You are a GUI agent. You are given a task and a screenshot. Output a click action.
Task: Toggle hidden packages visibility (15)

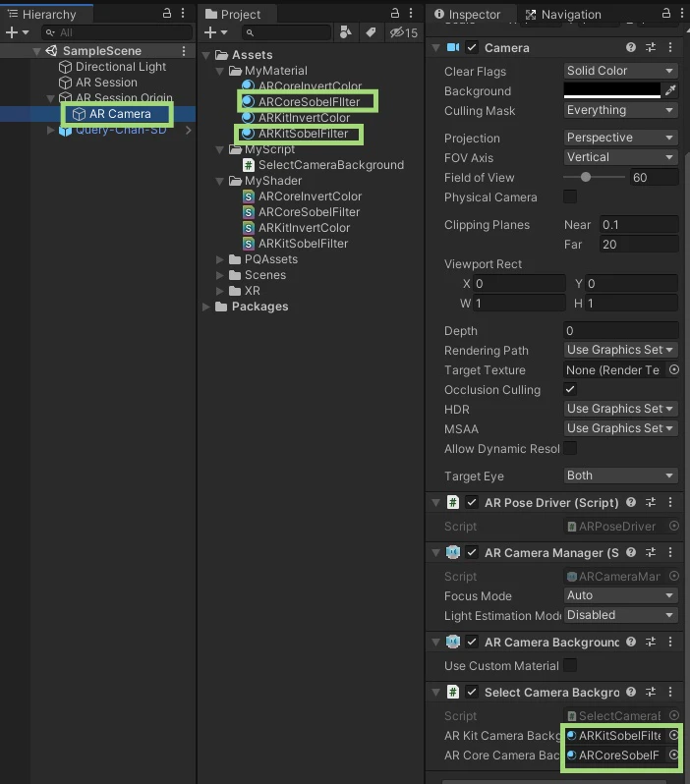(x=404, y=33)
